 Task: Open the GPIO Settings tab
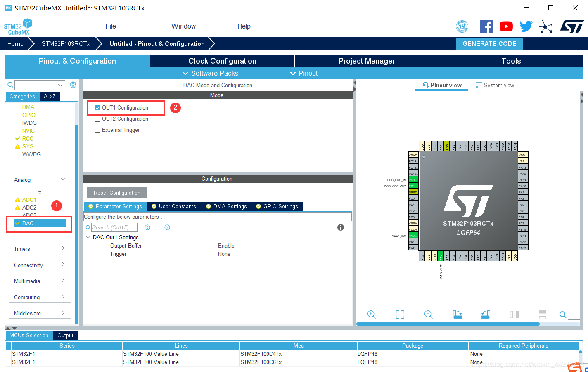(x=277, y=206)
